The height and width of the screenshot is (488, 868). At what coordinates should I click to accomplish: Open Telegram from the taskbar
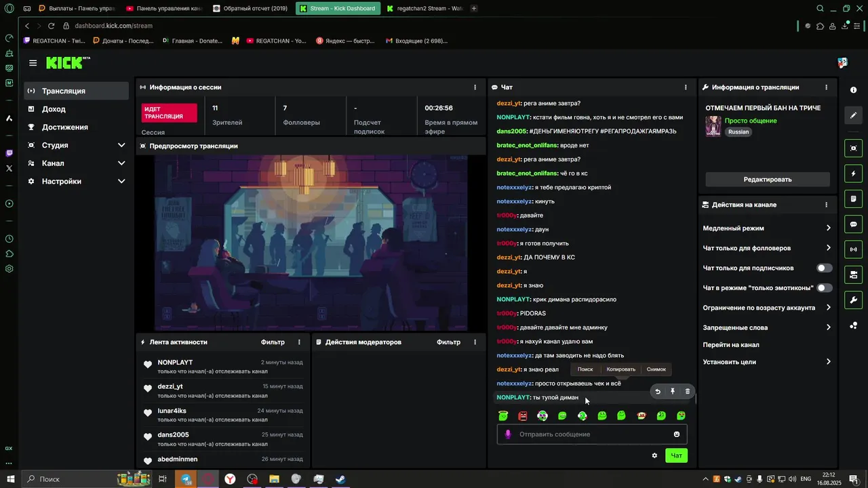point(186,479)
